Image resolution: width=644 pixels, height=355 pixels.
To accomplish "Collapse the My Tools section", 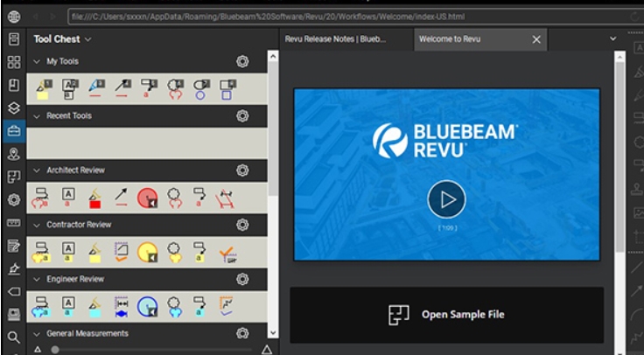I will (37, 62).
